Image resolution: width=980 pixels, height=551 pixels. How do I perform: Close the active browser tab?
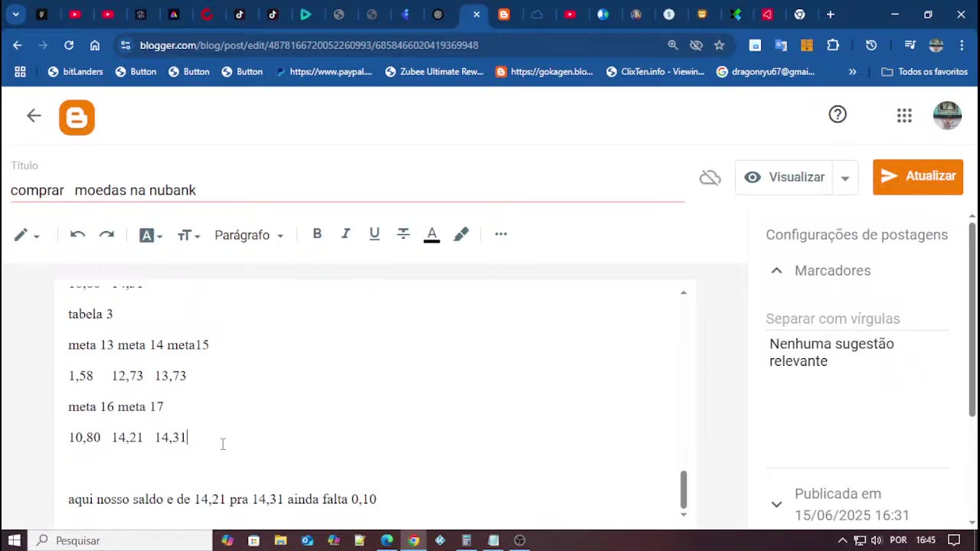[x=476, y=15]
